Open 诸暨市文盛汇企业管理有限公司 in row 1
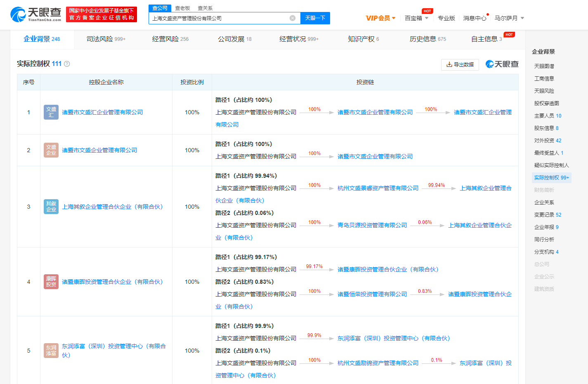Image resolution: width=588 pixels, height=384 pixels. [x=102, y=112]
